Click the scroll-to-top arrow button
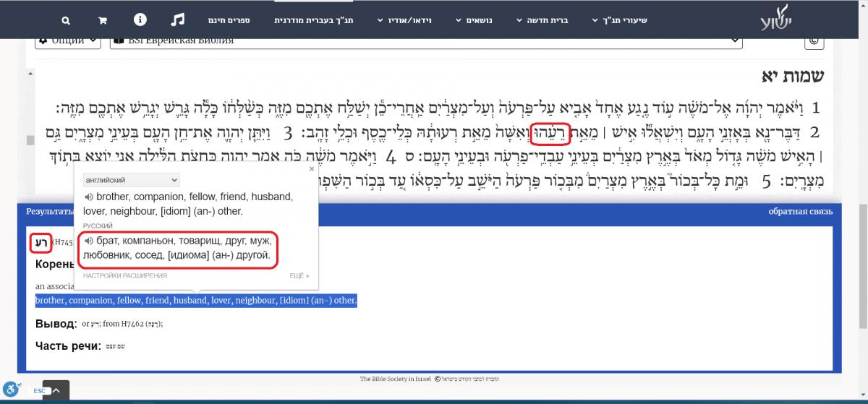Image resolution: width=868 pixels, height=404 pixels. (x=56, y=391)
